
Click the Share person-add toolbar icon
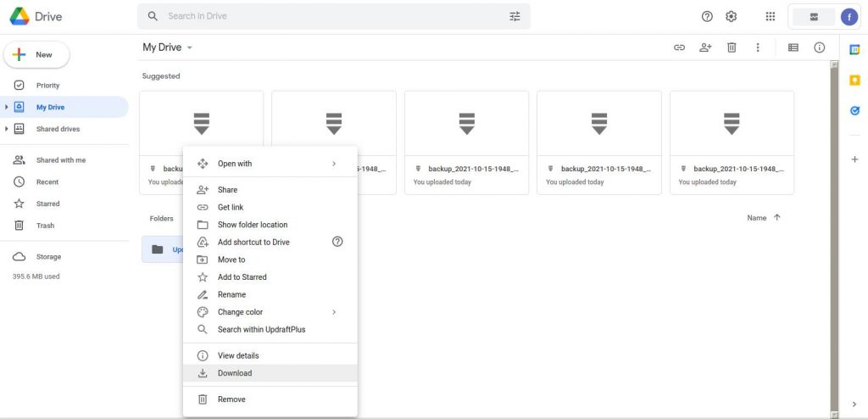[x=705, y=47]
